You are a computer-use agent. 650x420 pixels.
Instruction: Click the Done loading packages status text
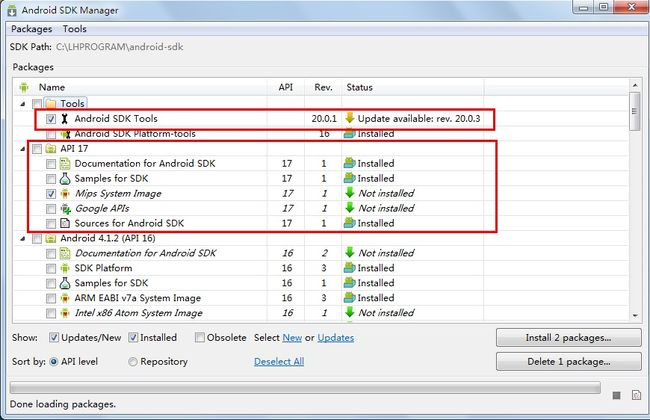coord(63,404)
